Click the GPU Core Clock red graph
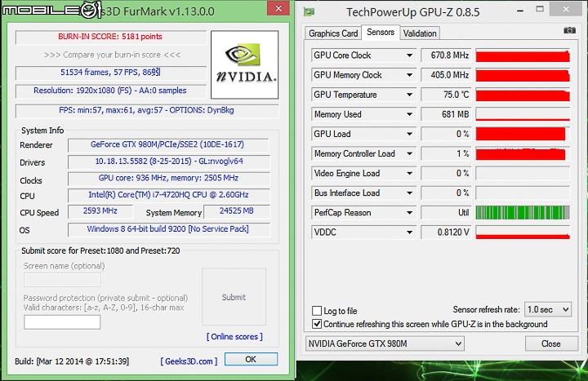 523,55
